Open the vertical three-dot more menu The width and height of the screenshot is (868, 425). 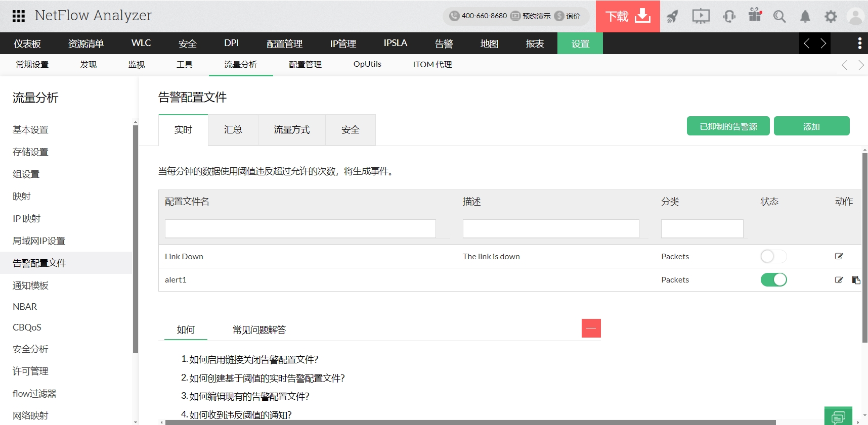(x=859, y=43)
